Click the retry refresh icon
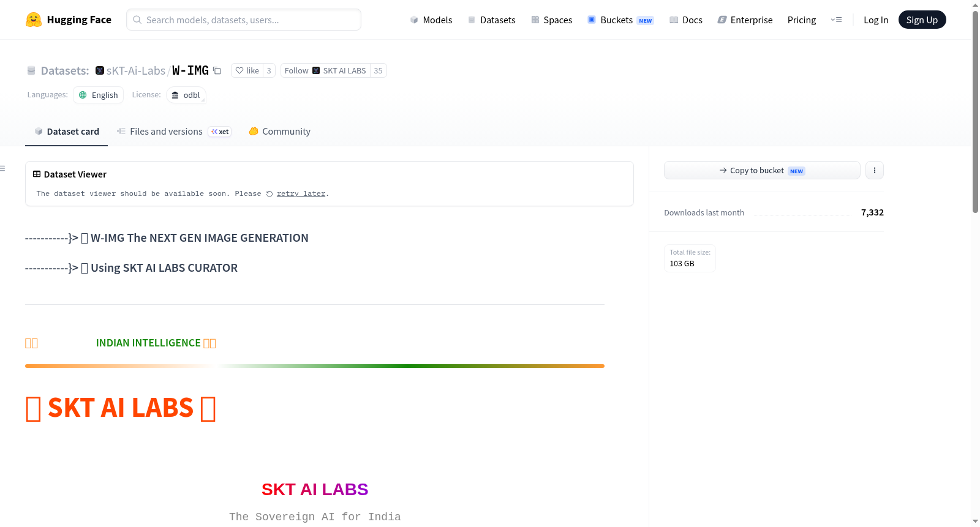980x527 pixels. point(269,194)
